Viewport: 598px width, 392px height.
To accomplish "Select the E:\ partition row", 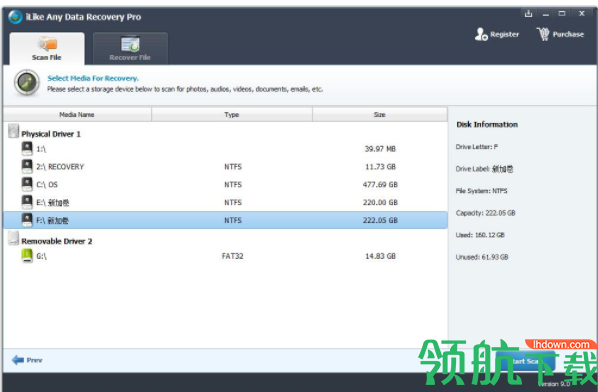I will coord(225,202).
